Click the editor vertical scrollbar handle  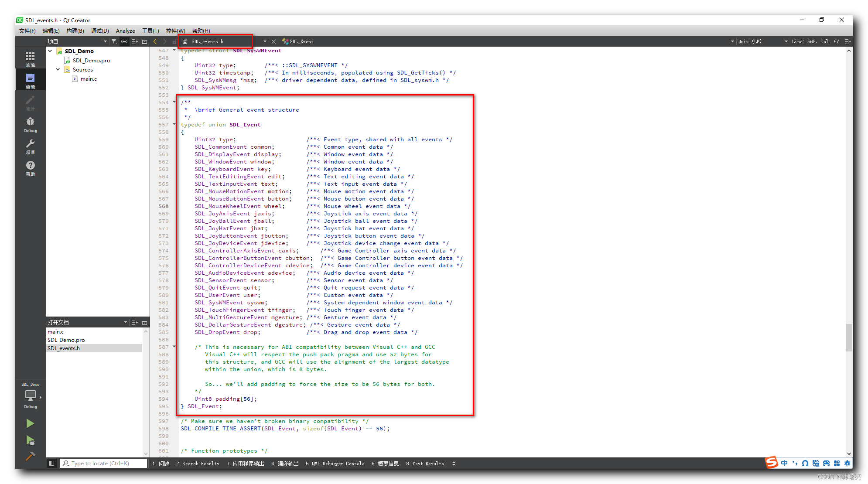point(849,337)
